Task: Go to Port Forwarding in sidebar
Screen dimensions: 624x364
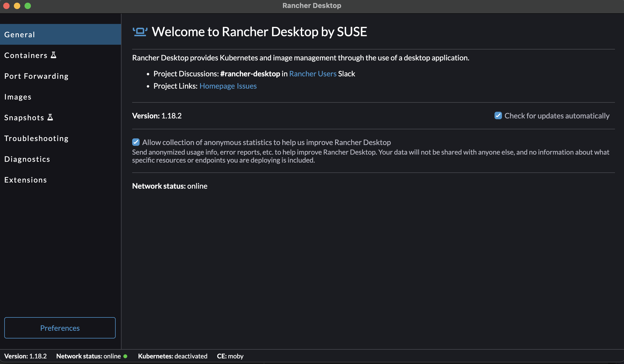Action: (x=37, y=76)
